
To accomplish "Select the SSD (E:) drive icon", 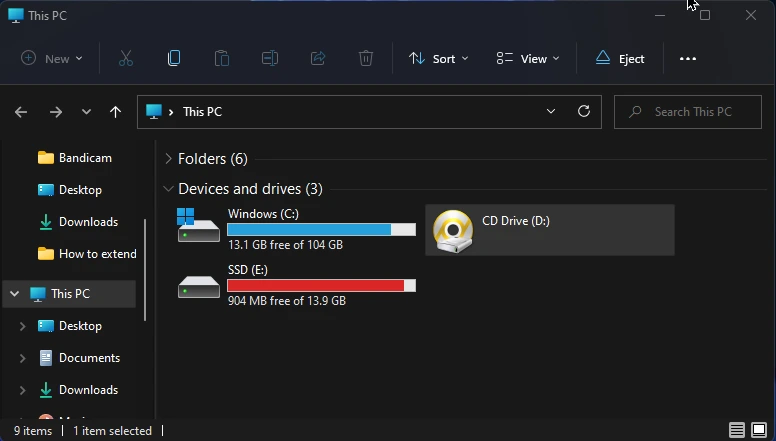I will [198, 287].
